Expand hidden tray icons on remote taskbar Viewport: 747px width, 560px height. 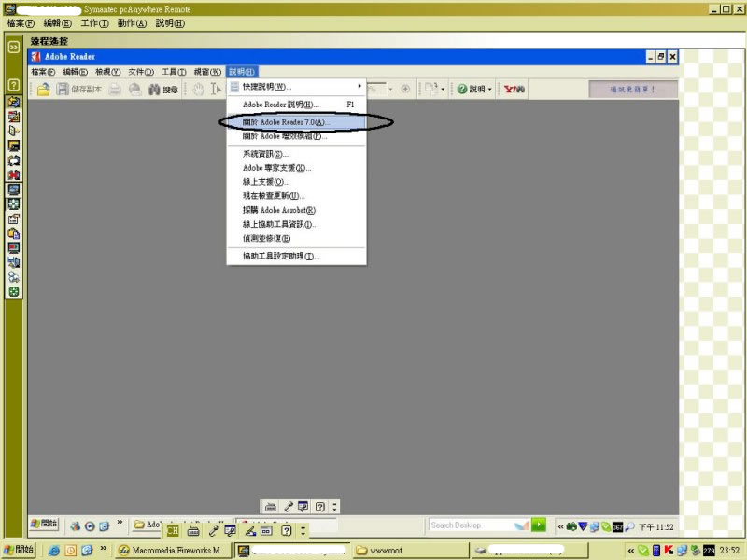(x=561, y=526)
